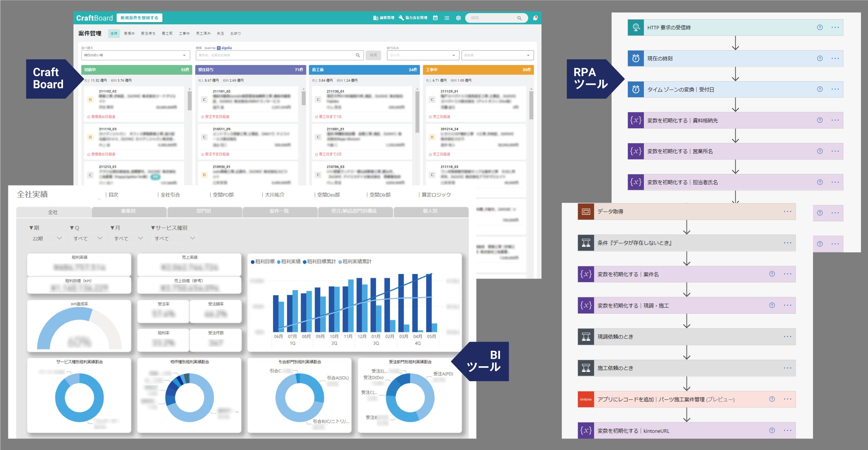This screenshot has width=868, height=450.
Task: Open settings gear in CraftBoard header
Action: tap(458, 18)
